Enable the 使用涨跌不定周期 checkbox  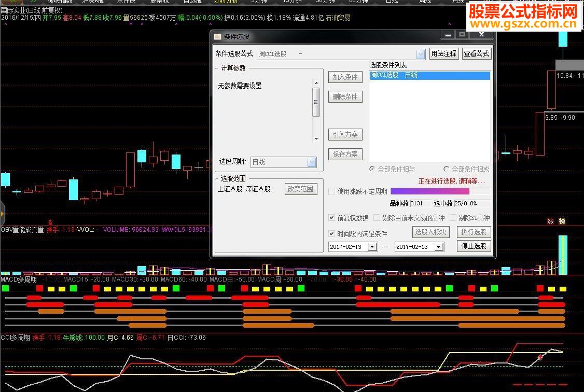coord(331,191)
